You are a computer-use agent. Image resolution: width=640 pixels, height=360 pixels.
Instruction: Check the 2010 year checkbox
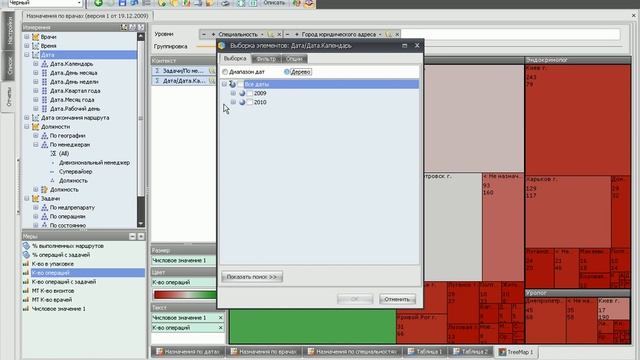(250, 102)
